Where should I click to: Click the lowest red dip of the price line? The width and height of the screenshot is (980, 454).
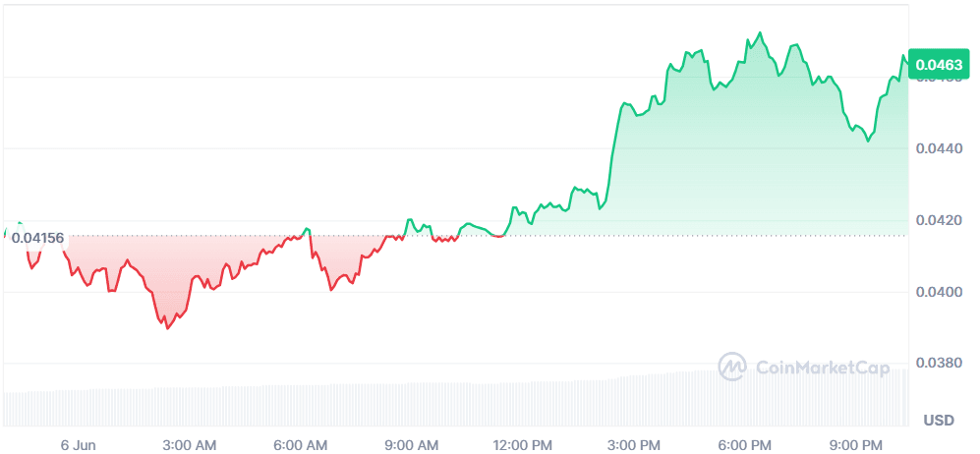coord(167,328)
